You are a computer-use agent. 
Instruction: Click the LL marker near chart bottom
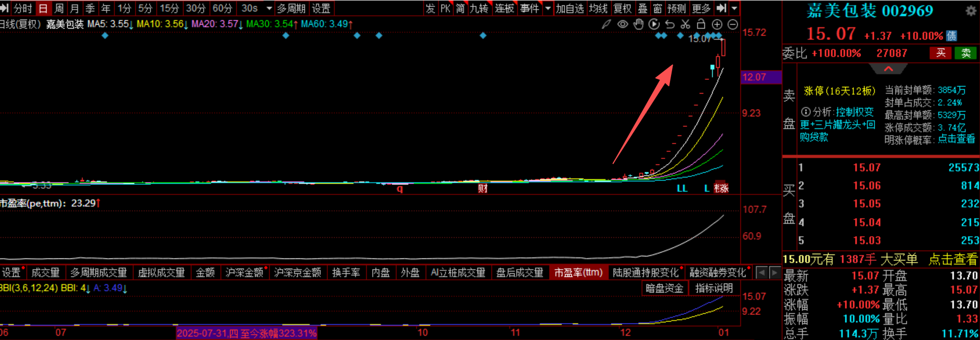coord(682,188)
